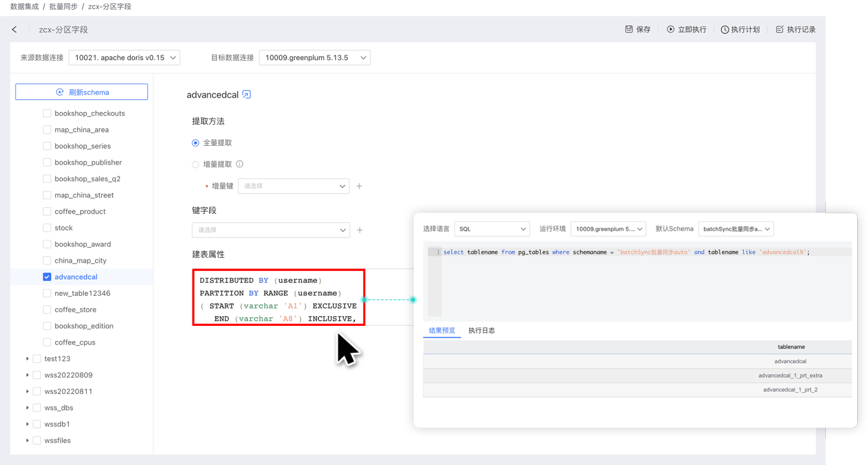This screenshot has height=465, width=868.
Task: Click the save icon in toolbar
Action: coord(629,29)
